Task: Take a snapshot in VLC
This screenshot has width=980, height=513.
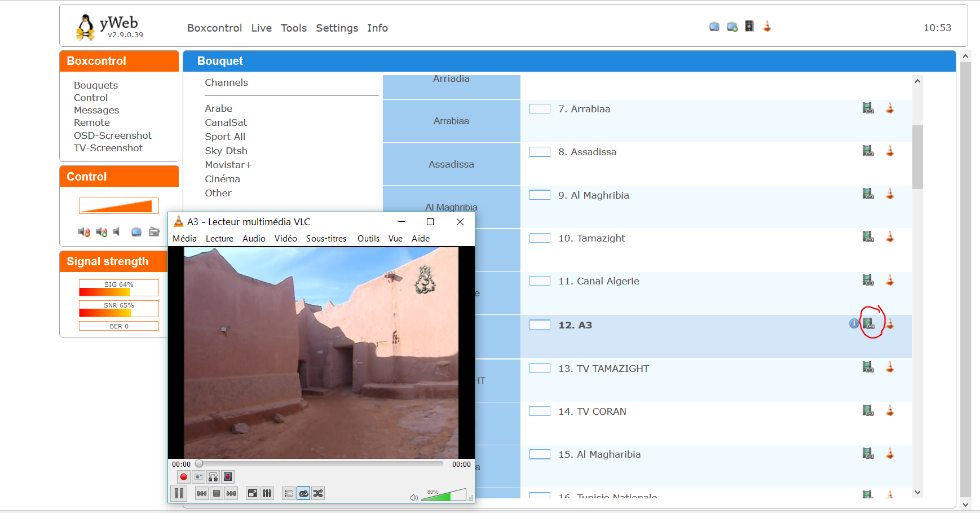Action: coord(198,477)
